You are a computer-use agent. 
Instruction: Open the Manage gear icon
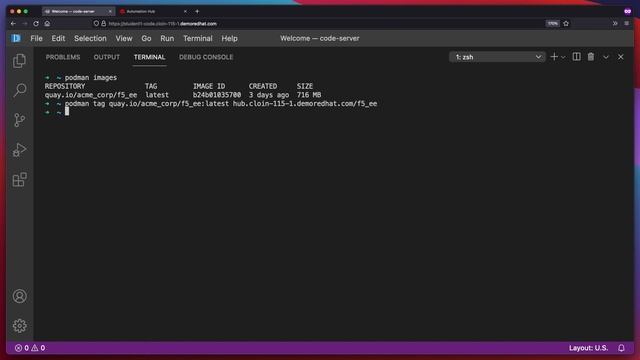click(x=19, y=326)
